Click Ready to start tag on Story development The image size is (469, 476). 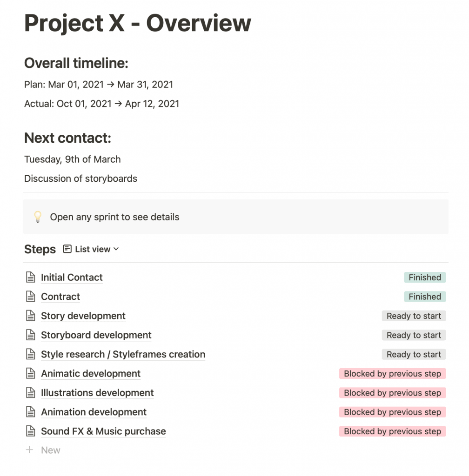[x=414, y=316]
